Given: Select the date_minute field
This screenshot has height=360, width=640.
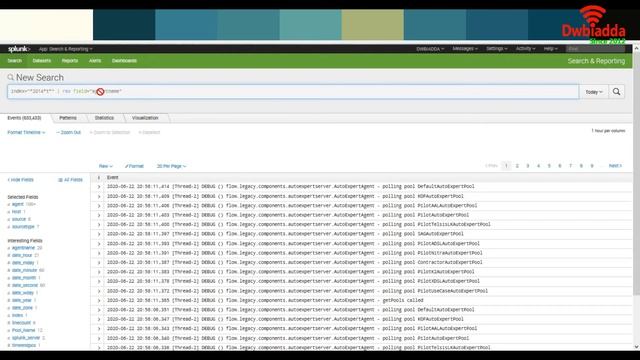Looking at the screenshot, I should (24, 270).
